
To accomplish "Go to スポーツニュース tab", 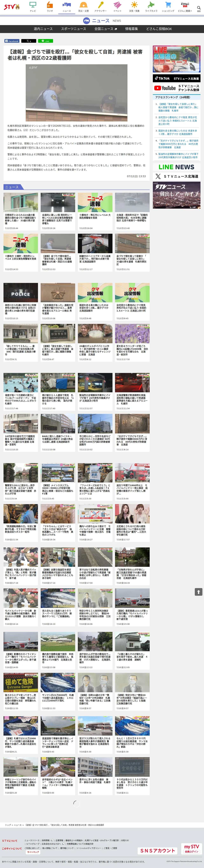I will click(74, 29).
